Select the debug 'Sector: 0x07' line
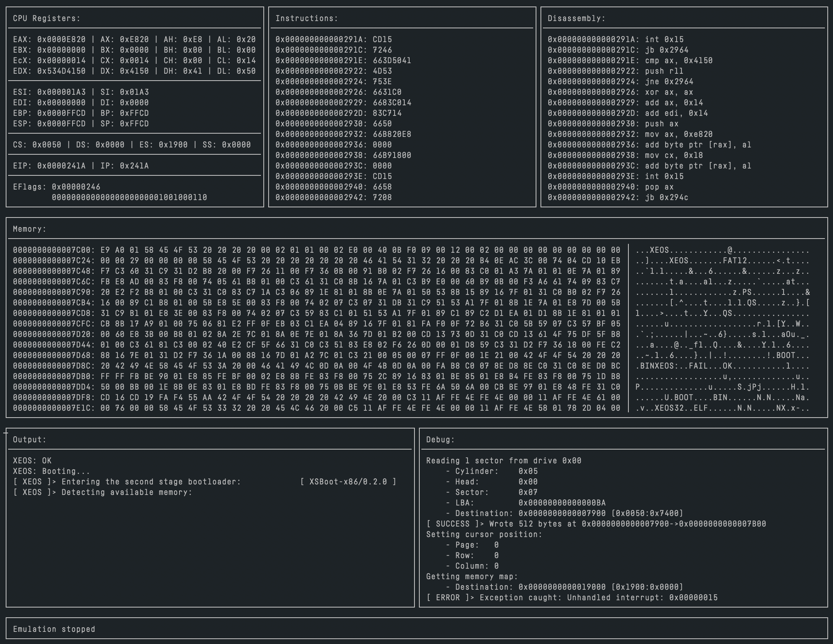Screen dimensions: 833x644 point(492,493)
